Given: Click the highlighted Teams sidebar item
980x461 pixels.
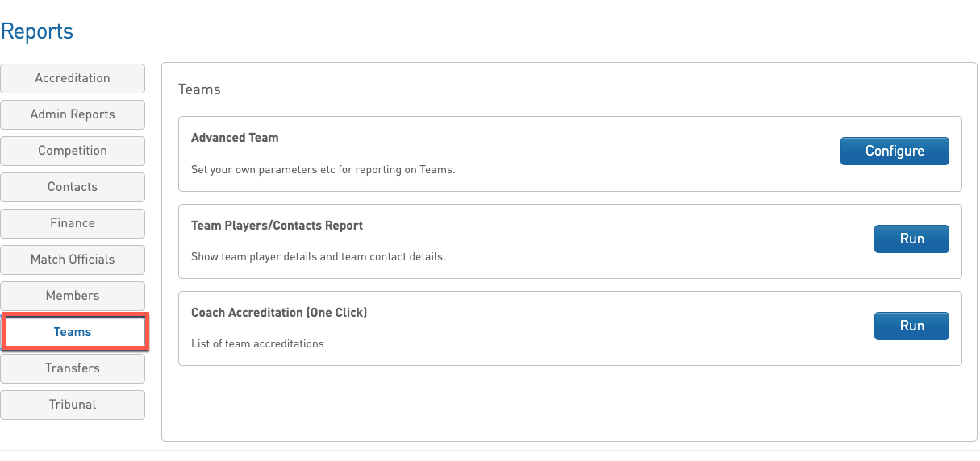Looking at the screenshot, I should (x=73, y=332).
